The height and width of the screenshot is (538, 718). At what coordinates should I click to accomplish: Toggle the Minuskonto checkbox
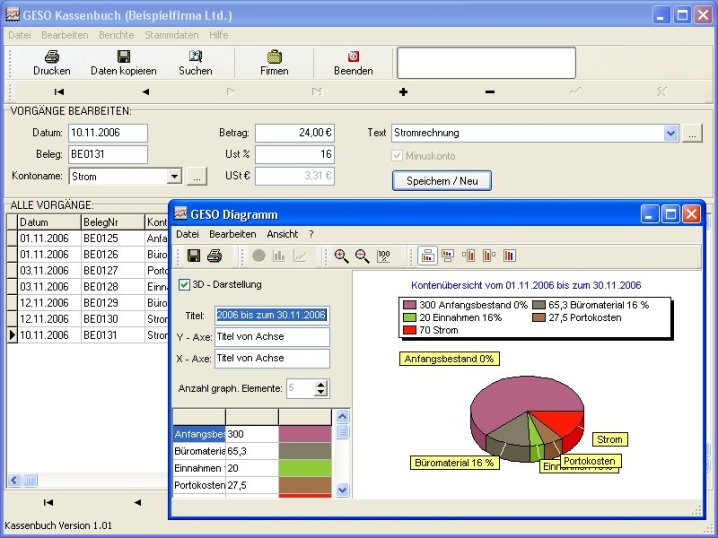pos(397,156)
